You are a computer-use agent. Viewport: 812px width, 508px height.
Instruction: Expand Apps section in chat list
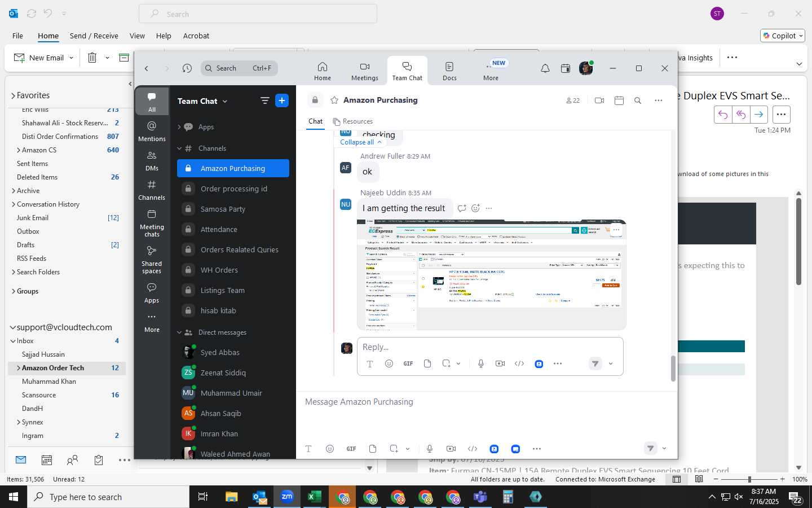179,127
